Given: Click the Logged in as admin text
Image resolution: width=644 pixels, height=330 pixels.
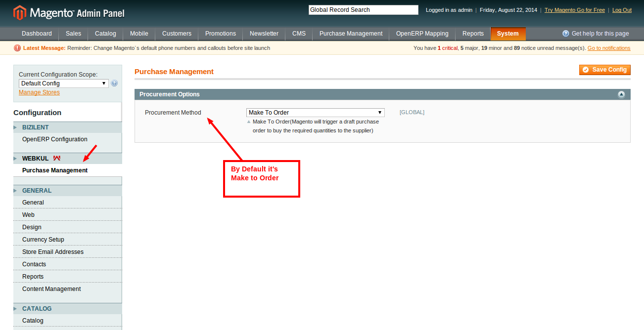Looking at the screenshot, I should click(x=449, y=10).
